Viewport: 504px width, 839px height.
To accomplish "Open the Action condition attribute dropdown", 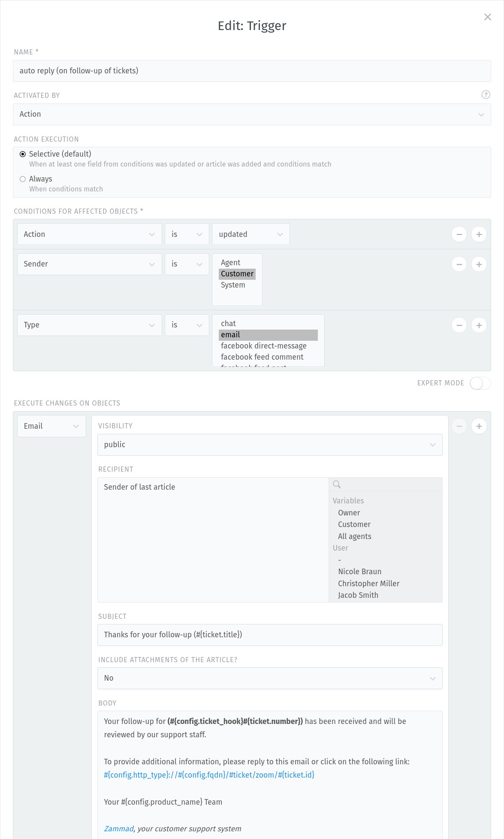I will point(90,234).
